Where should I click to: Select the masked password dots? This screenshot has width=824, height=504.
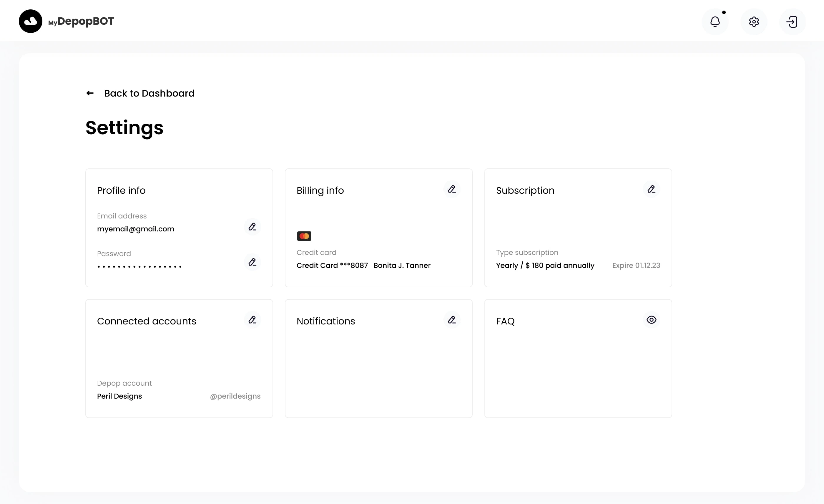tap(139, 266)
